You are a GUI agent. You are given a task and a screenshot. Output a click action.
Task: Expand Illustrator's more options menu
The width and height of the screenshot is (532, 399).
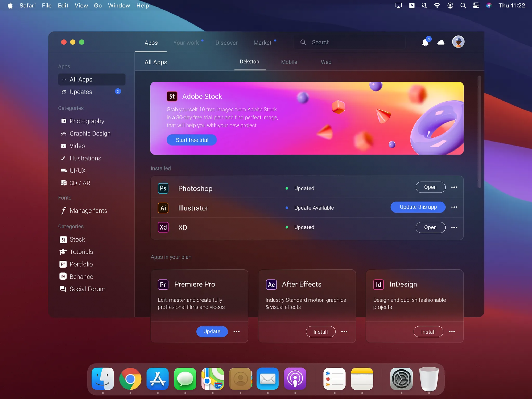(454, 207)
